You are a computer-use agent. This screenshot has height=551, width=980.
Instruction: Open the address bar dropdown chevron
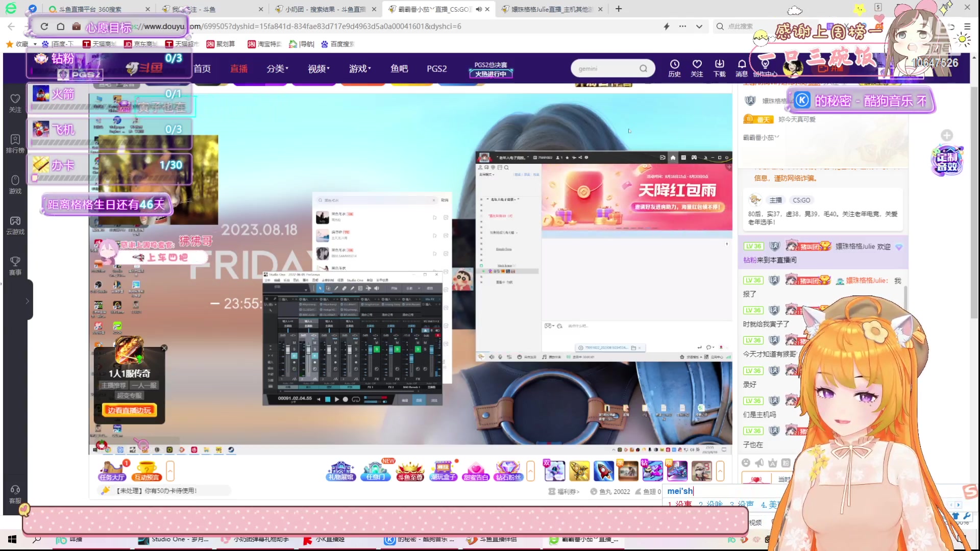699,27
